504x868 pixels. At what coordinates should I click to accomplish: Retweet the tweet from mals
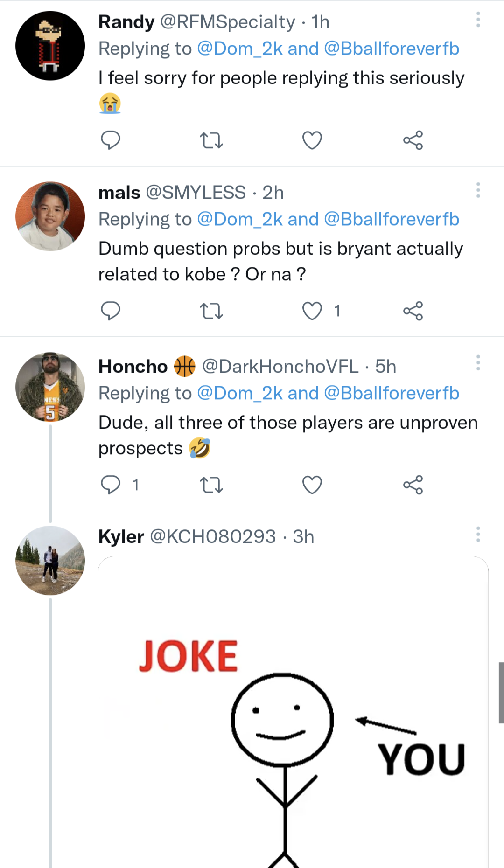[211, 311]
